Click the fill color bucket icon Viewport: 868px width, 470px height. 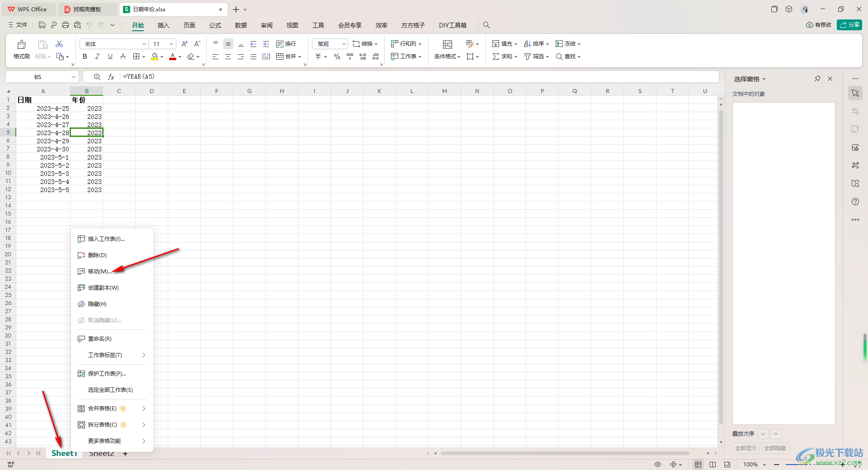click(155, 56)
